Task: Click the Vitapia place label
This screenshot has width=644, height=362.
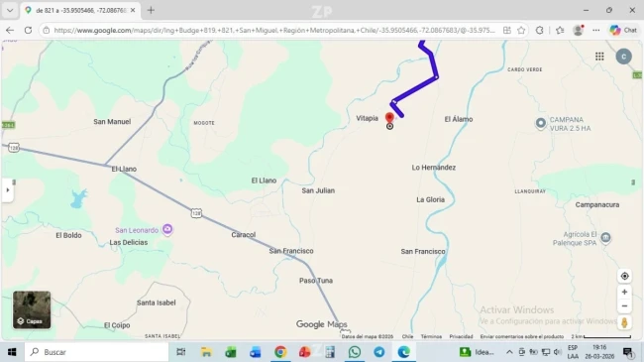Action: point(367,118)
